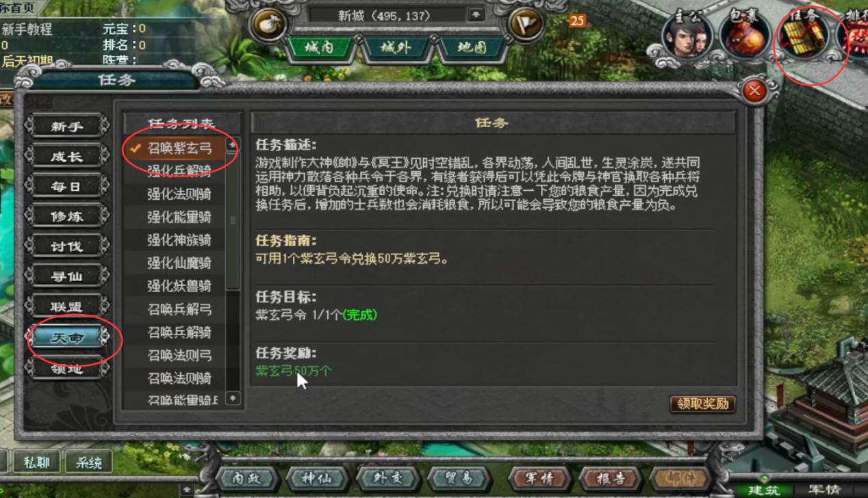The image size is (868, 498).
Task: Switch to the 地图 map tab
Action: (x=472, y=49)
